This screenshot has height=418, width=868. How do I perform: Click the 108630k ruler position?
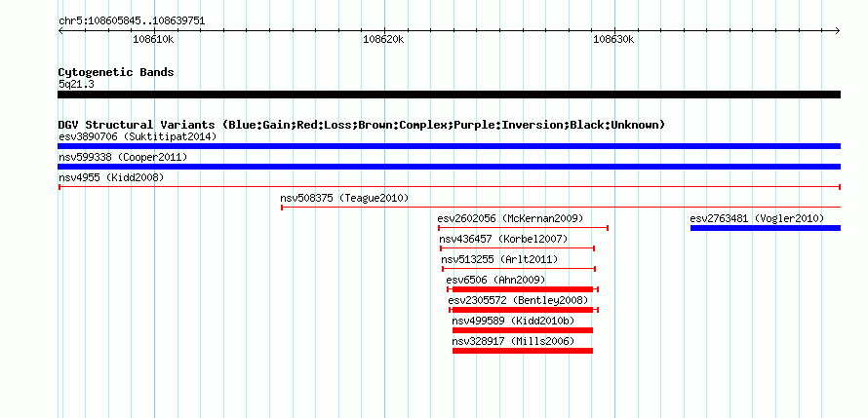pyautogui.click(x=613, y=39)
